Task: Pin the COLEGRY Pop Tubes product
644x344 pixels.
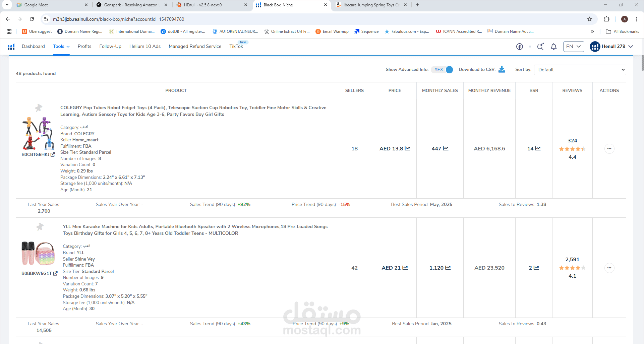Action: pos(39,108)
